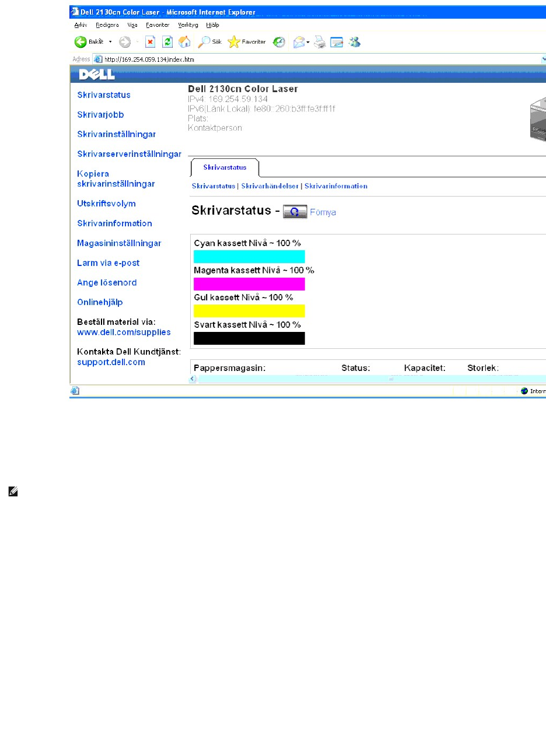Screen dimensions: 546x756
Task: Visit www.dell.com/supplies link
Action: pyautogui.click(x=124, y=332)
